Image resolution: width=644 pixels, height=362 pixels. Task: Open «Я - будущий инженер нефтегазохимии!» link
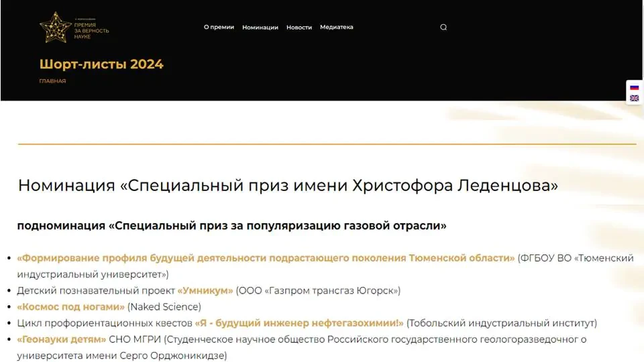coord(299,323)
